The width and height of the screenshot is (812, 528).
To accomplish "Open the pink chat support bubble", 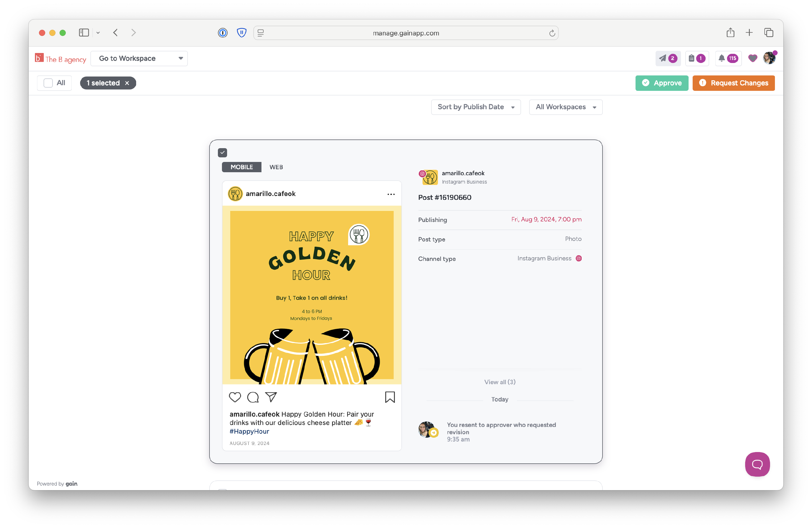I will [x=757, y=464].
